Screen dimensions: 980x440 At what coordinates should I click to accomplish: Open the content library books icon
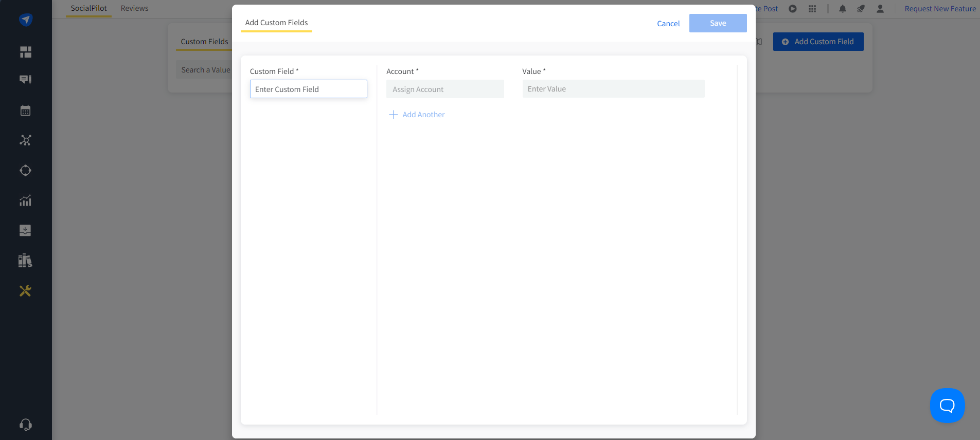26,261
